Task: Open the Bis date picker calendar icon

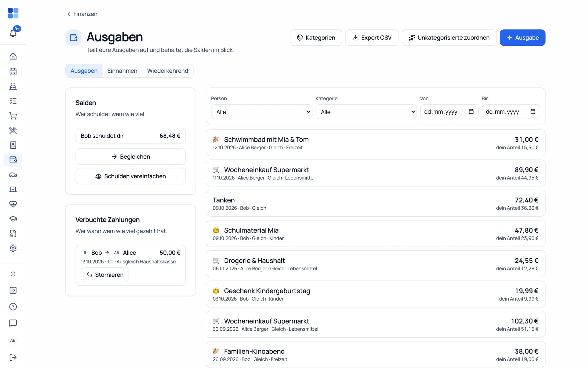Action: click(533, 112)
